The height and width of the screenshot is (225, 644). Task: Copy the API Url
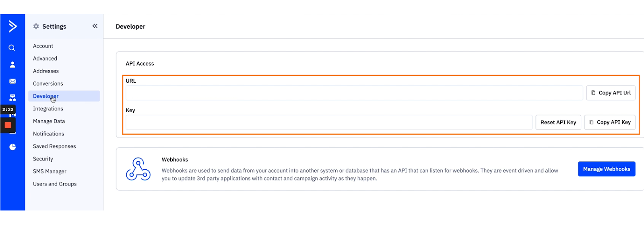pos(611,93)
